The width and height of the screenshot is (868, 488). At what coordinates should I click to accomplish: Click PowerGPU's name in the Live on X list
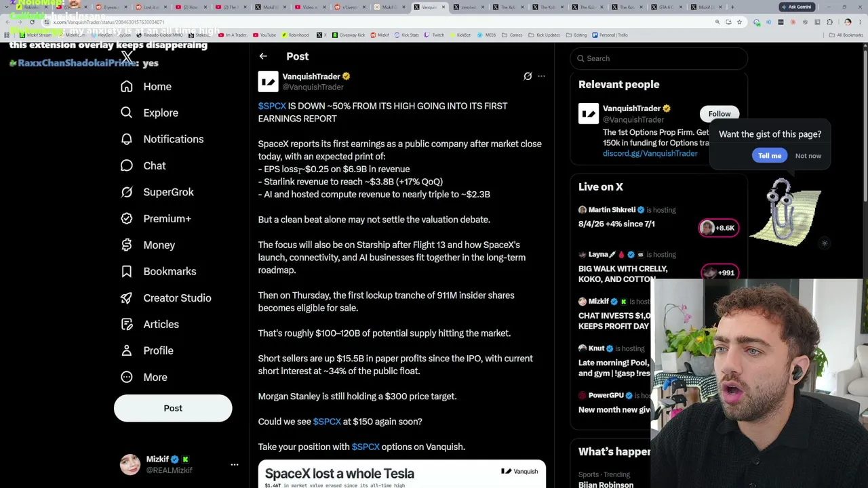(606, 396)
